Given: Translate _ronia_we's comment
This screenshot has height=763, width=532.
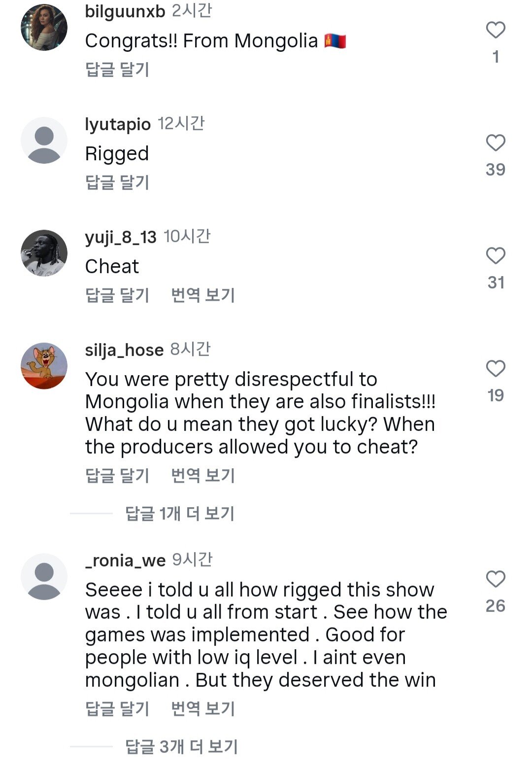Looking at the screenshot, I should click(x=203, y=709).
